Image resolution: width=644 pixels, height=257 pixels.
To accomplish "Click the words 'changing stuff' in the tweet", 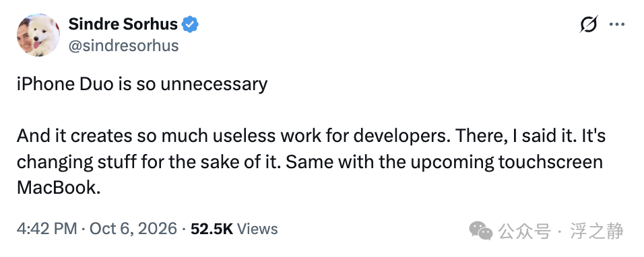I will click(x=76, y=163).
